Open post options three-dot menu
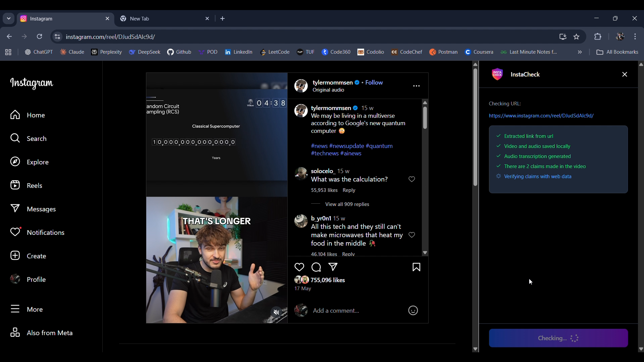The height and width of the screenshot is (362, 644). (416, 86)
